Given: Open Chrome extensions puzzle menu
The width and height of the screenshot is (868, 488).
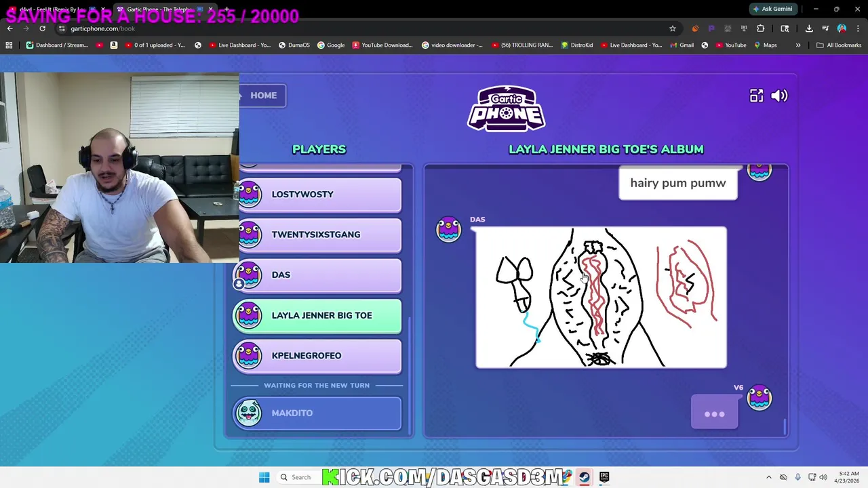Looking at the screenshot, I should pos(760,28).
